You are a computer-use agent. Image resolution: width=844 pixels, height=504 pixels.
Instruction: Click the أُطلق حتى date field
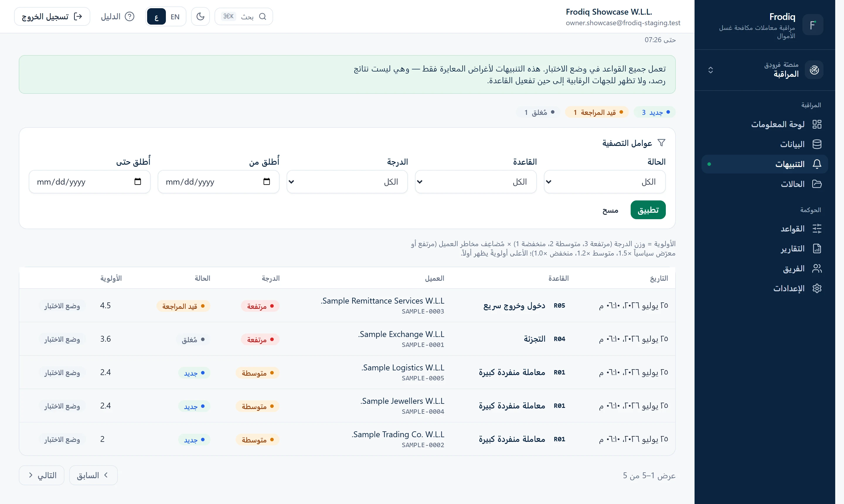pos(90,182)
